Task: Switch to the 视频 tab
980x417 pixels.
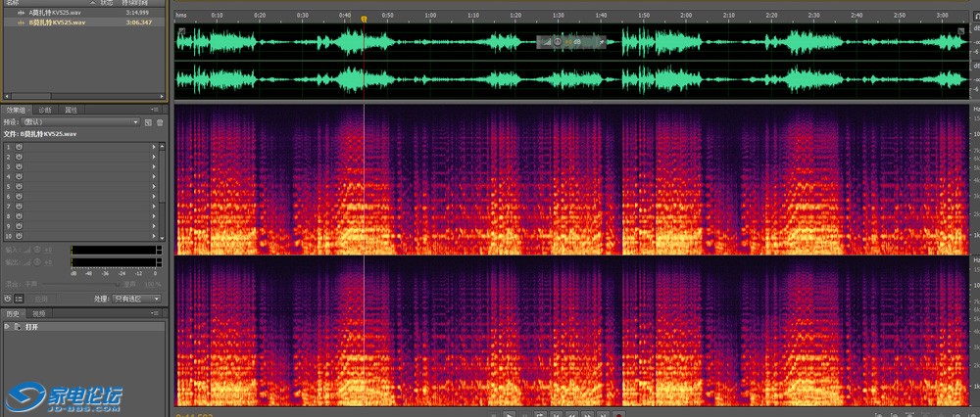Action: pyautogui.click(x=38, y=313)
